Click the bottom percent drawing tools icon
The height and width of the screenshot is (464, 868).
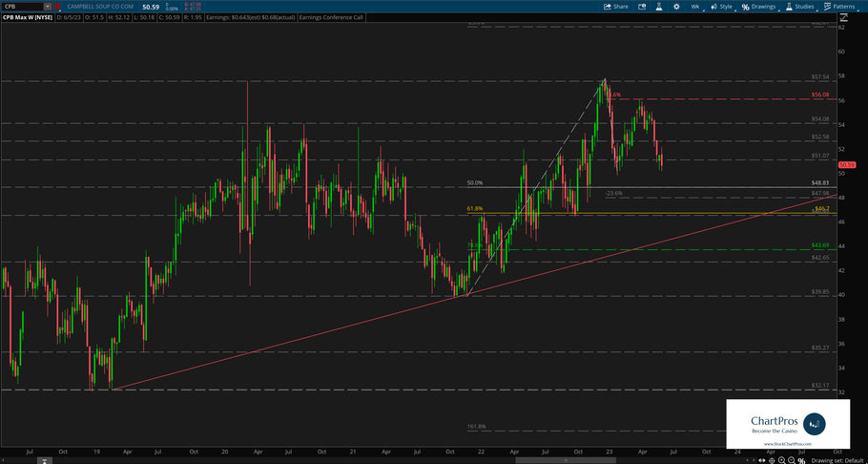pyautogui.click(x=800, y=460)
